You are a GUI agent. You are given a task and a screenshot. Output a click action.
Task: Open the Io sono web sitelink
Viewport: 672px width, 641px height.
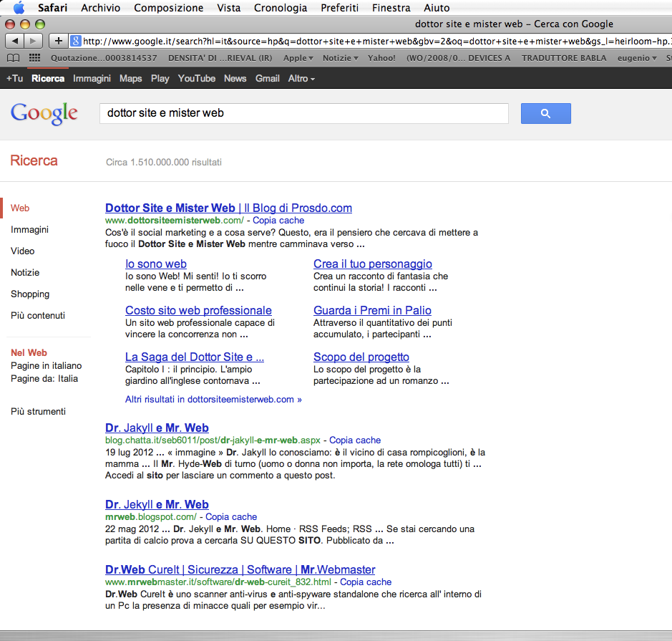(155, 264)
